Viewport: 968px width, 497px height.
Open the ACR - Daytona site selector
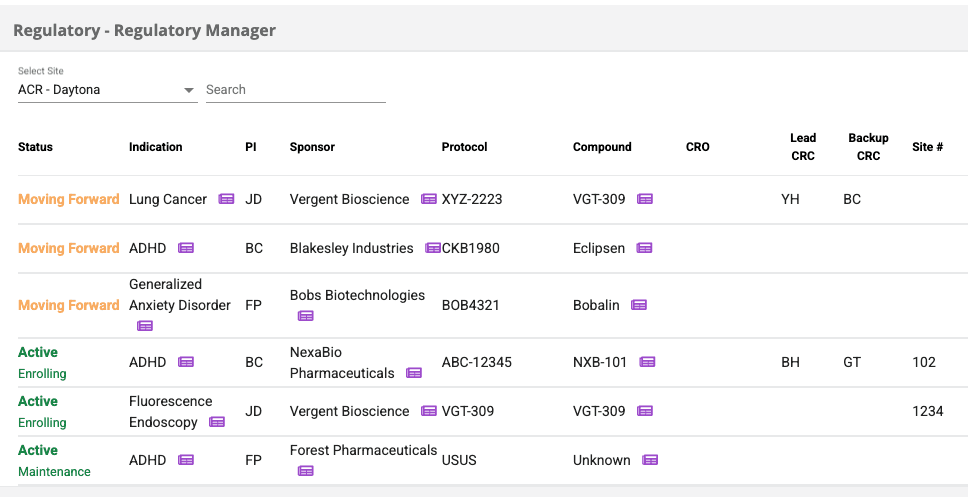click(107, 90)
